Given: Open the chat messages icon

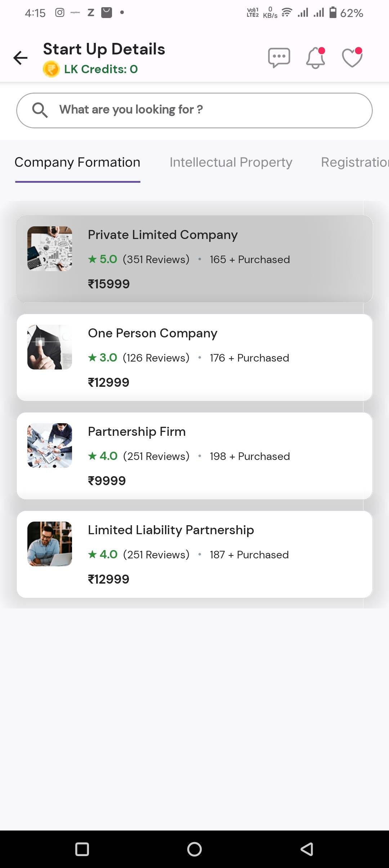Looking at the screenshot, I should [279, 58].
